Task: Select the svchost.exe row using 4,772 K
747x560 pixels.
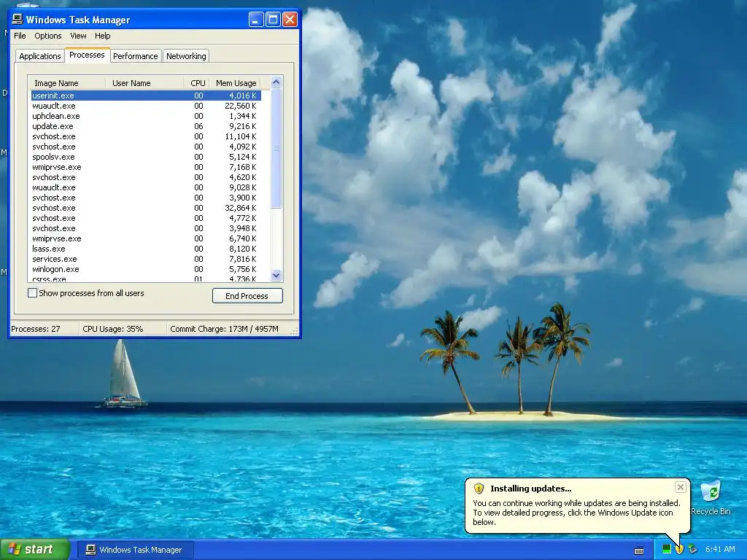Action: click(x=146, y=218)
